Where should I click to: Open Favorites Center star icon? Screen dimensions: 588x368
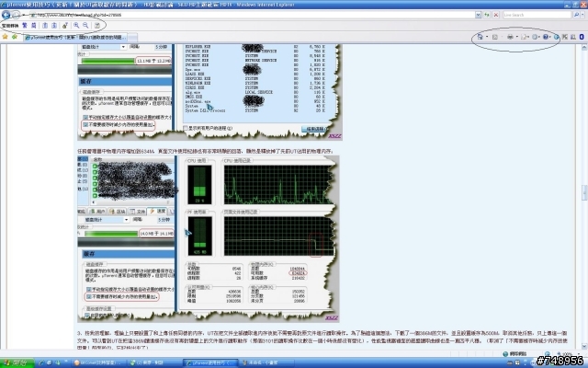(6, 37)
